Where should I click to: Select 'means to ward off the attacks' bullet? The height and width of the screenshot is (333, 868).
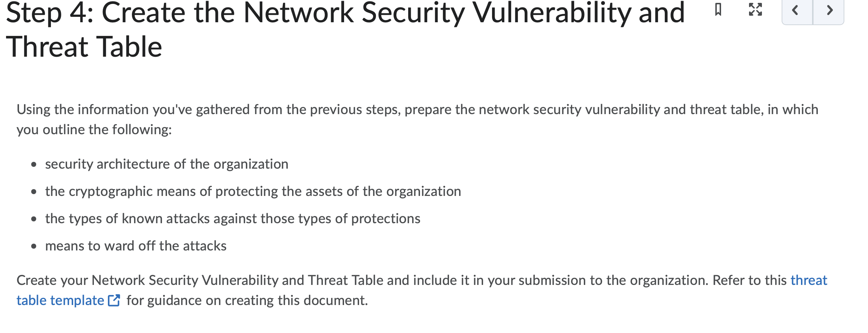(x=136, y=246)
